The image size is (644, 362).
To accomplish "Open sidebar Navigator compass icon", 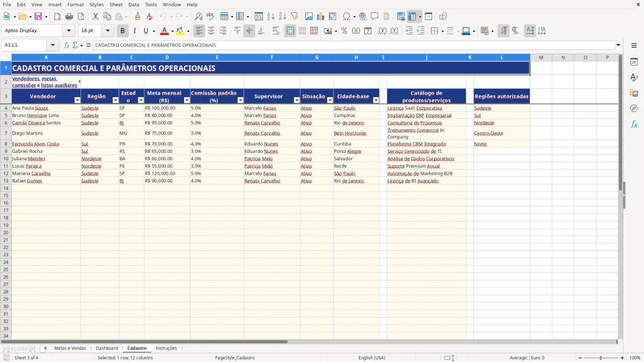I will tap(634, 108).
